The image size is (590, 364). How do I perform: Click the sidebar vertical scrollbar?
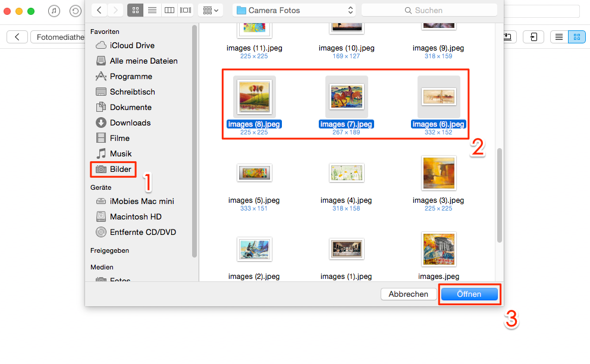click(194, 141)
